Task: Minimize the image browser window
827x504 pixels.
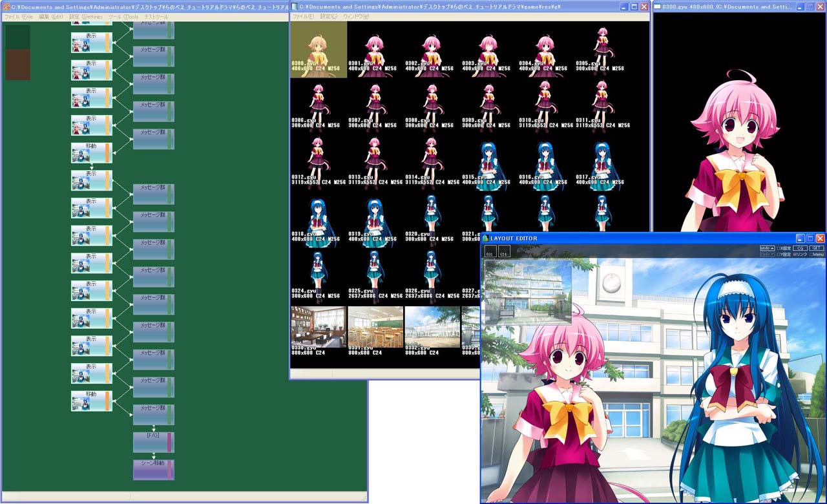Action: (x=623, y=6)
